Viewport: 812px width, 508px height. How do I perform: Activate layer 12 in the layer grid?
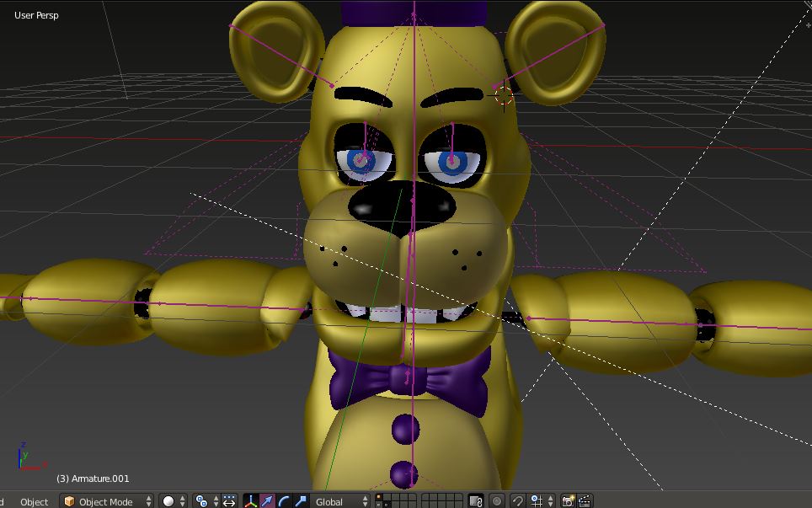click(x=387, y=505)
